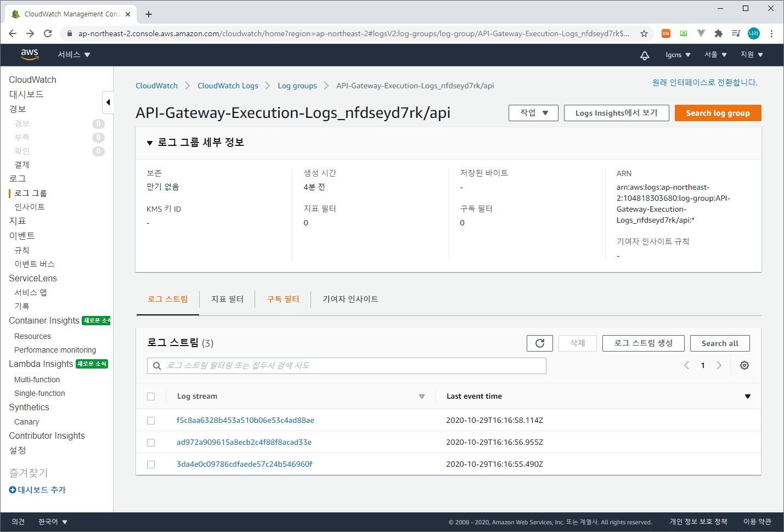784x532 pixels.
Task: Open 이용 약관 footer link
Action: [758, 522]
